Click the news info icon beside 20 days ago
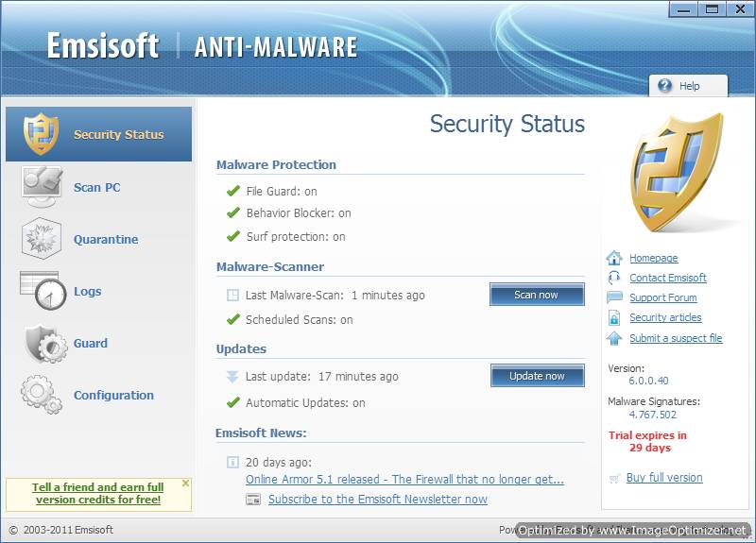 [232, 463]
